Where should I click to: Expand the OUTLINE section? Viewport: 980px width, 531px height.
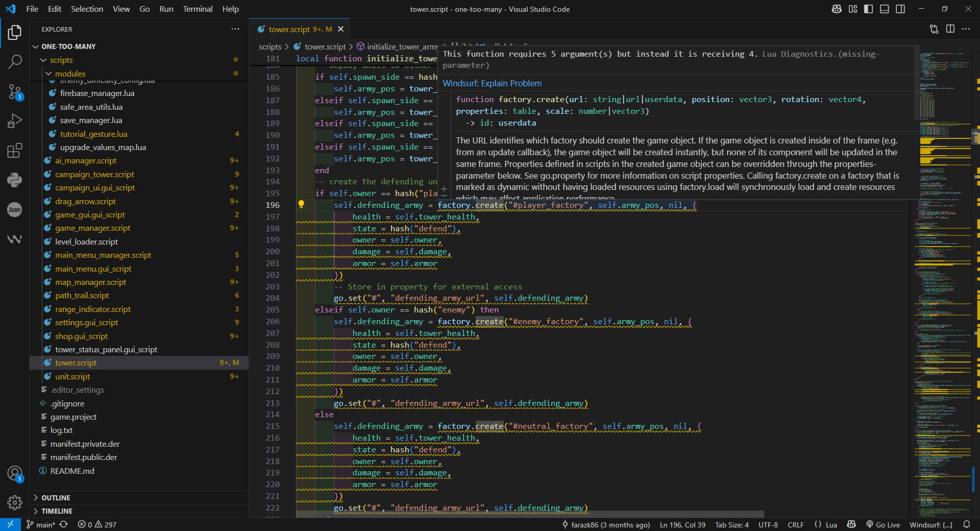(x=56, y=498)
